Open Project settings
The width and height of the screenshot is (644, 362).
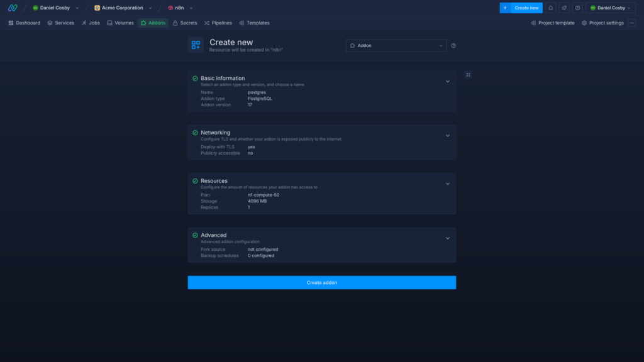tap(602, 23)
